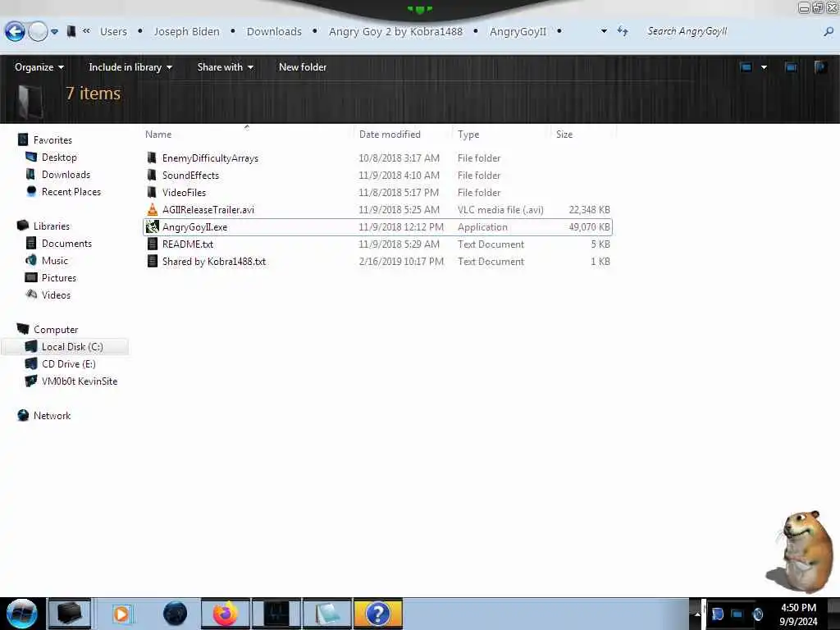
Task: Click the New folder button
Action: tap(303, 67)
